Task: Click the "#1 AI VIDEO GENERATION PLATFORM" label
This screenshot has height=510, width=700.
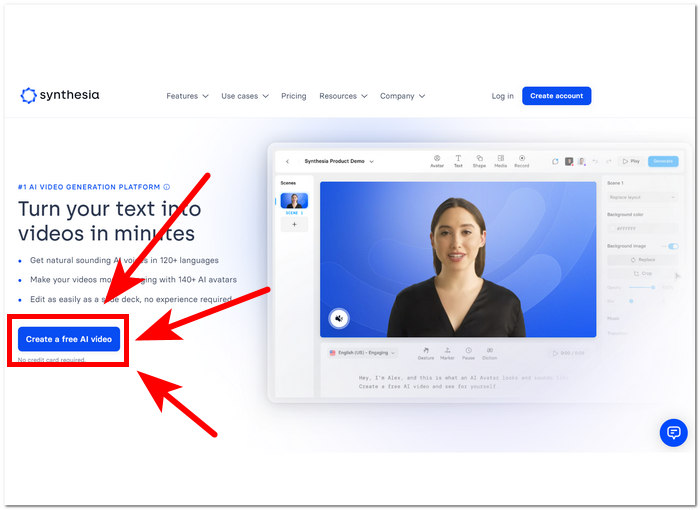Action: click(x=89, y=187)
